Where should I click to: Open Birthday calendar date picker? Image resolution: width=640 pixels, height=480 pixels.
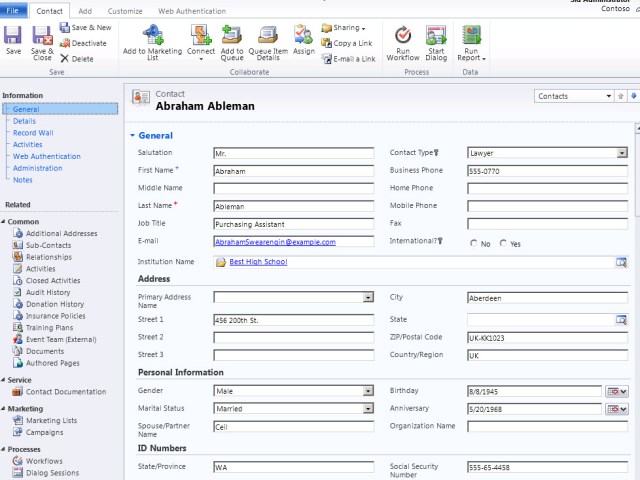[x=616, y=391]
